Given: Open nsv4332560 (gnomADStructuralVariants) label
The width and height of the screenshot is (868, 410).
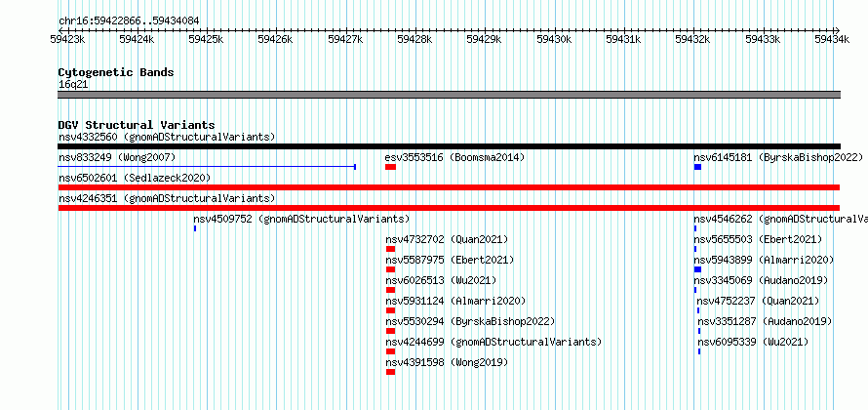Looking at the screenshot, I should [x=167, y=137].
